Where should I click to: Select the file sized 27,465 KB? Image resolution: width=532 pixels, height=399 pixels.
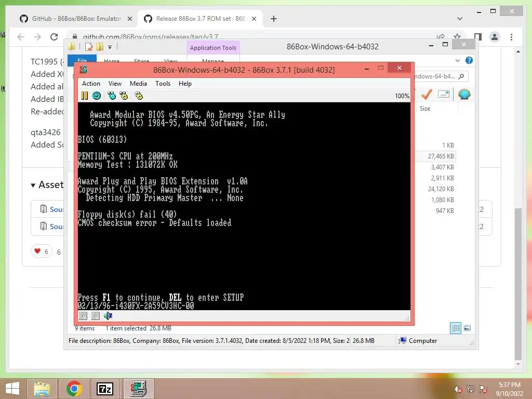441,156
